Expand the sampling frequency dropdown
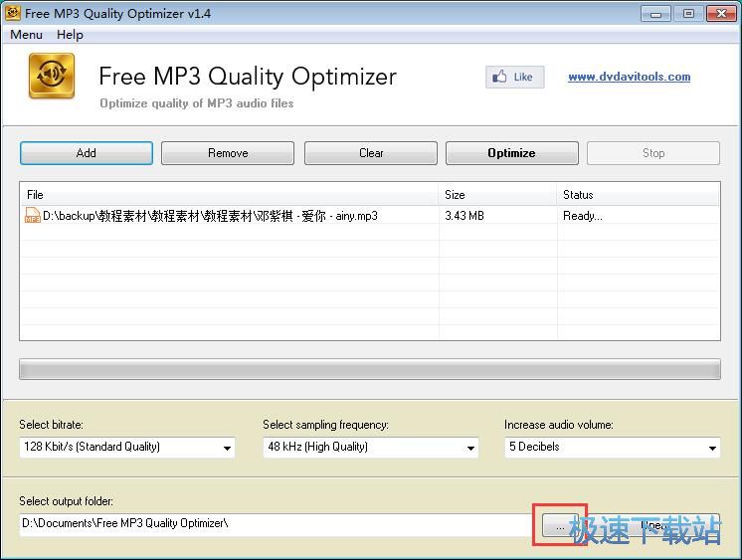Image resolution: width=742 pixels, height=560 pixels. pyautogui.click(x=370, y=448)
